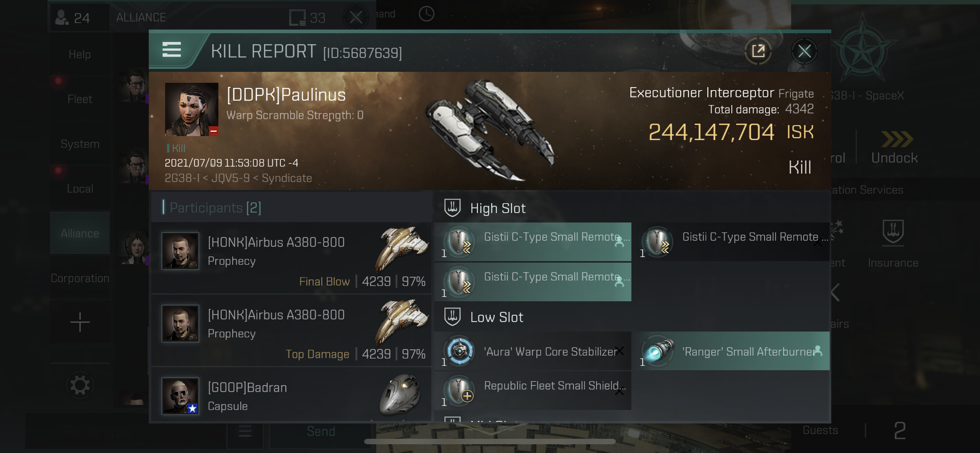Click the Undock button
Screen dimensions: 980x453
coord(894,148)
